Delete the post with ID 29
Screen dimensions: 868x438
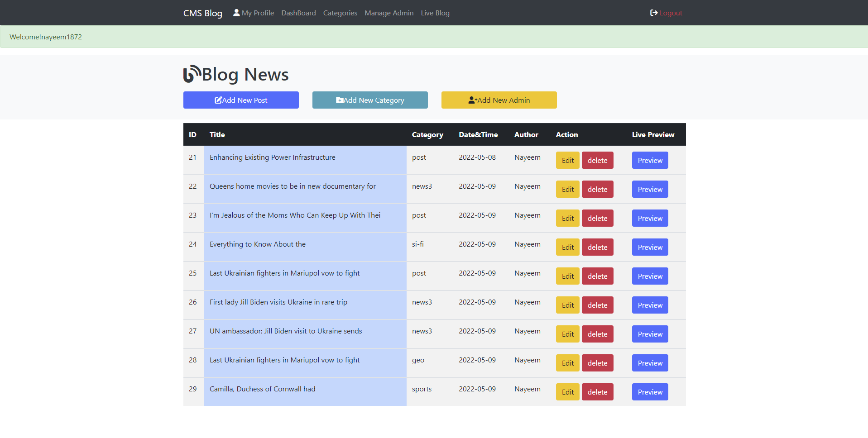tap(597, 392)
